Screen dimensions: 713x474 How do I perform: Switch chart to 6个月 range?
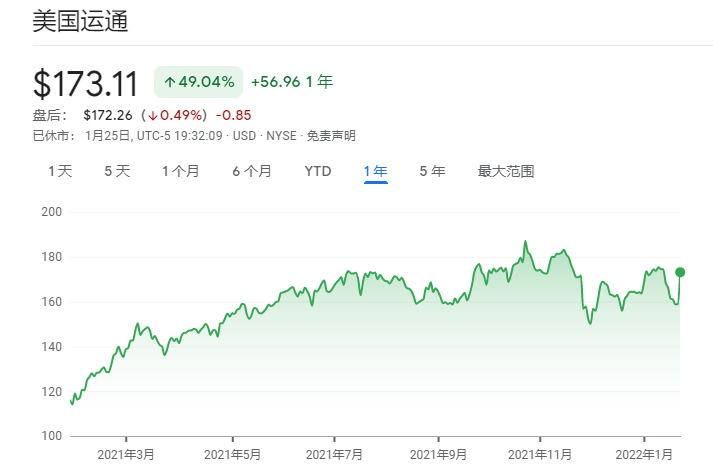pyautogui.click(x=252, y=171)
